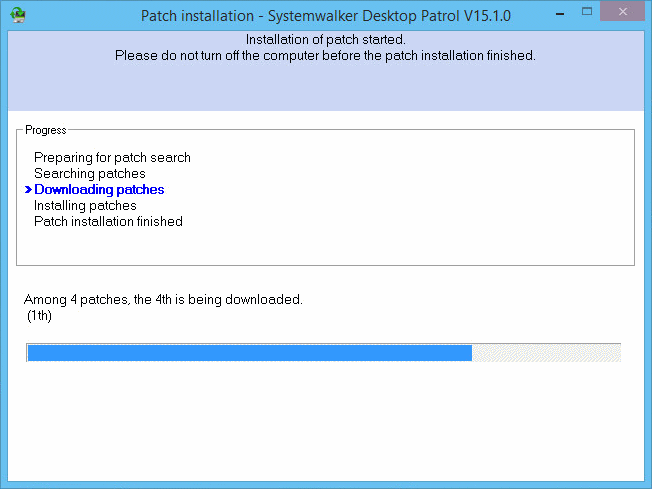The image size is (652, 489).
Task: Click the Patch installation window title text
Action: 326,16
